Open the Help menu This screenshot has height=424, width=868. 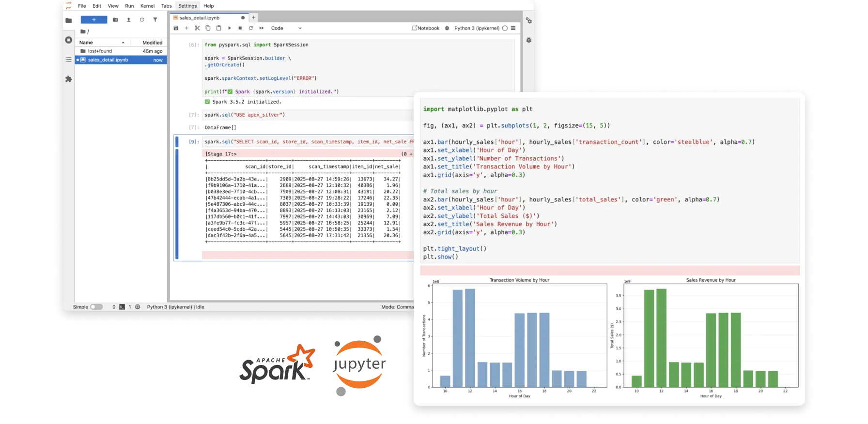pyautogui.click(x=208, y=6)
